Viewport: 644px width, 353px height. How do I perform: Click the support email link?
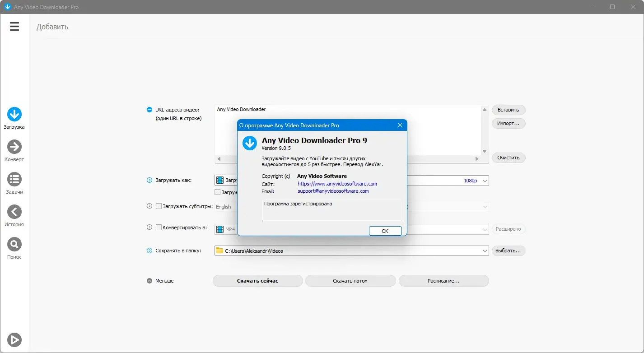(x=333, y=191)
